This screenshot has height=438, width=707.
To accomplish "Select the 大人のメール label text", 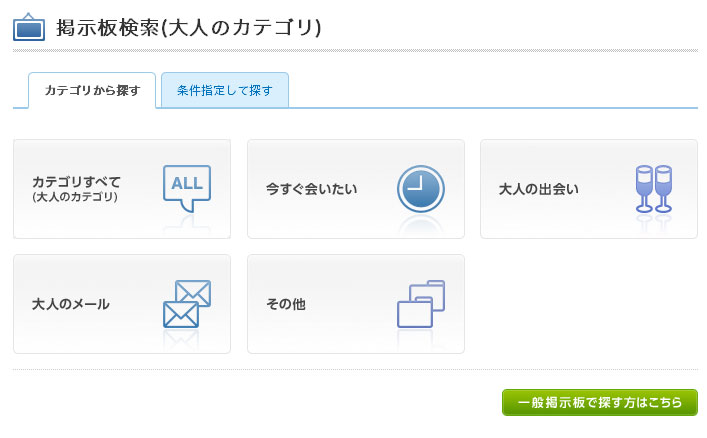I will tap(71, 304).
